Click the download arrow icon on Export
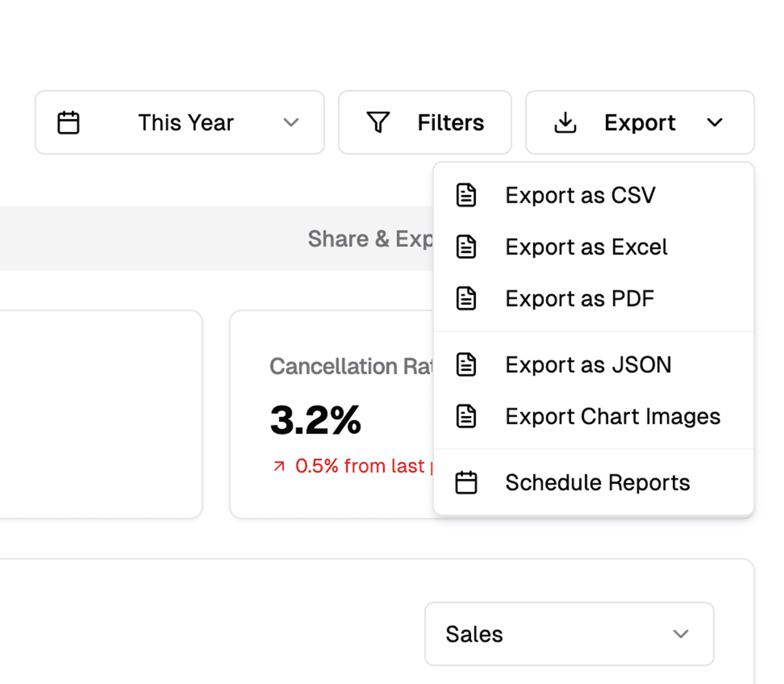This screenshot has height=684, width=784. tap(565, 123)
